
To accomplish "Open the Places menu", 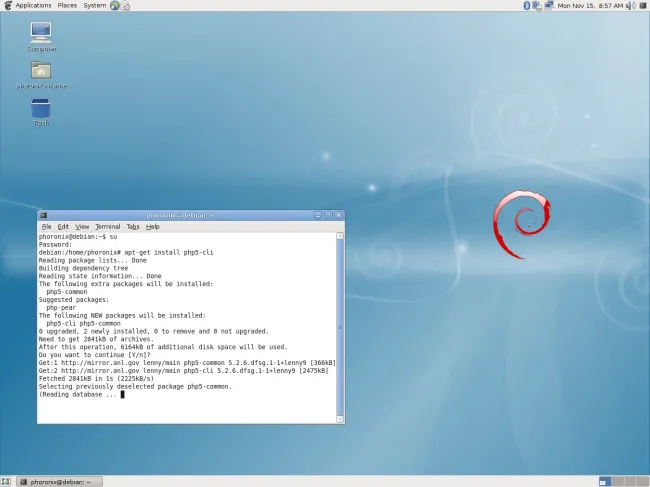I will [x=67, y=6].
